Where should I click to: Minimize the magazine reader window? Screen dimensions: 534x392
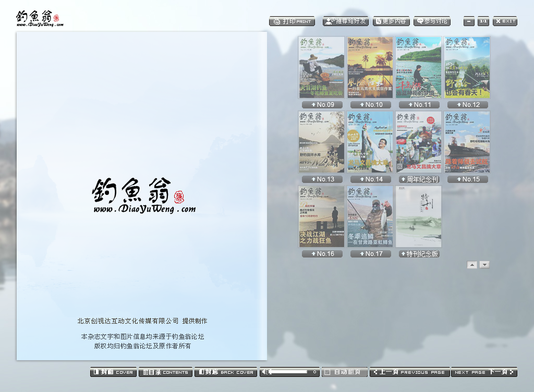pyautogui.click(x=469, y=21)
